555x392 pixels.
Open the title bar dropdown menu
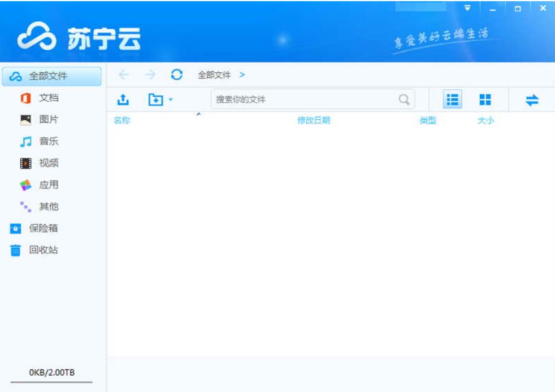467,8
